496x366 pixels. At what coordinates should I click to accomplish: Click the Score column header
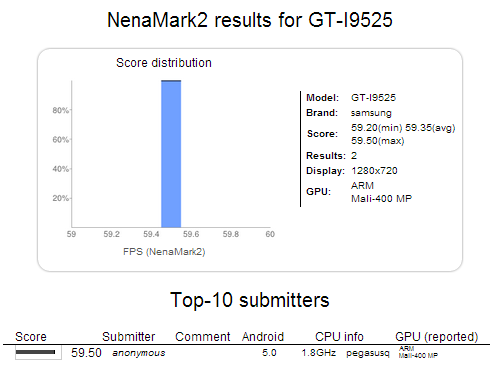pos(31,337)
